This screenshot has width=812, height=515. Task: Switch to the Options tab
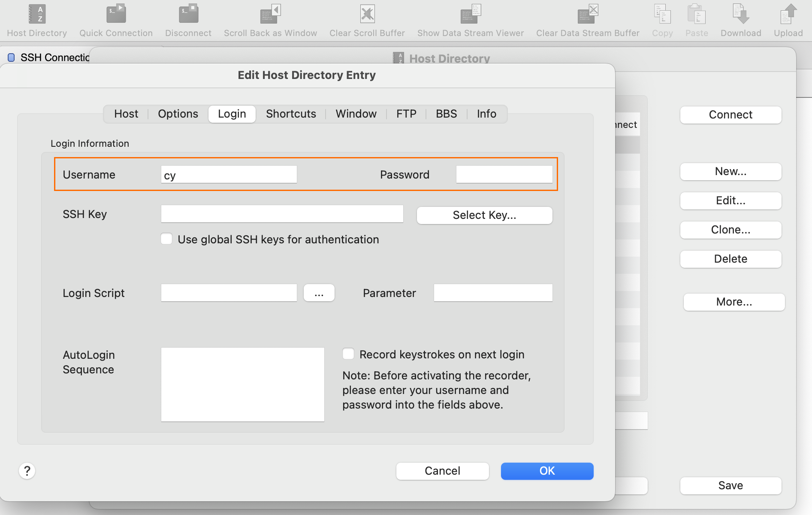[x=178, y=114]
